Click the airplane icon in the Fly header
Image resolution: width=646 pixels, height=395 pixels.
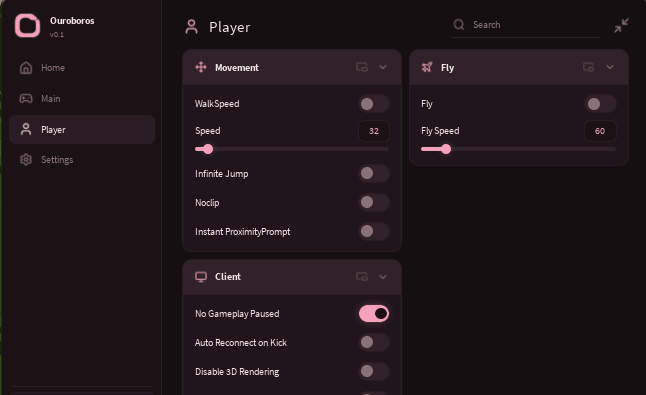point(427,67)
